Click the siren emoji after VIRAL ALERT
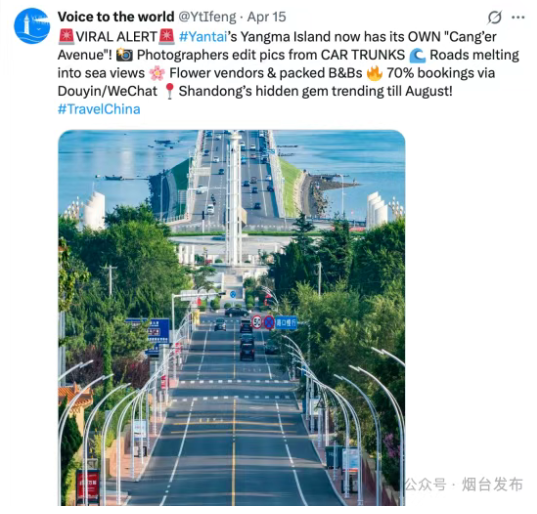The image size is (537, 514). pyautogui.click(x=166, y=36)
